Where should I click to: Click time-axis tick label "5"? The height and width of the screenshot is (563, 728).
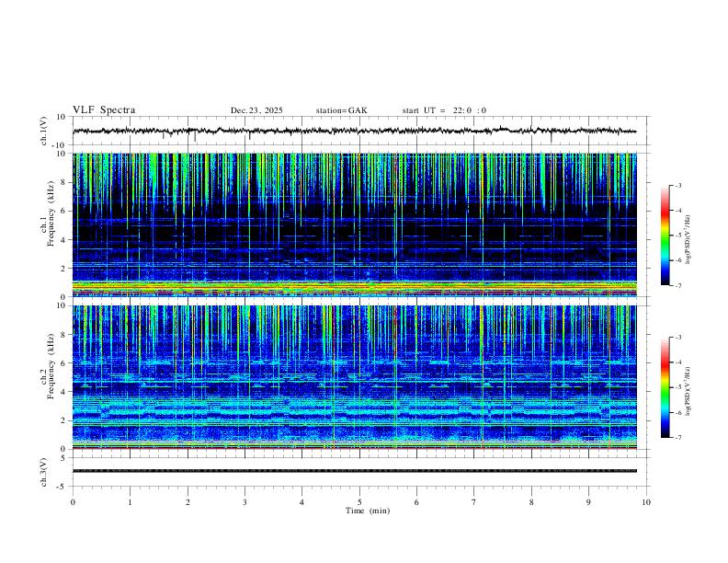point(359,502)
